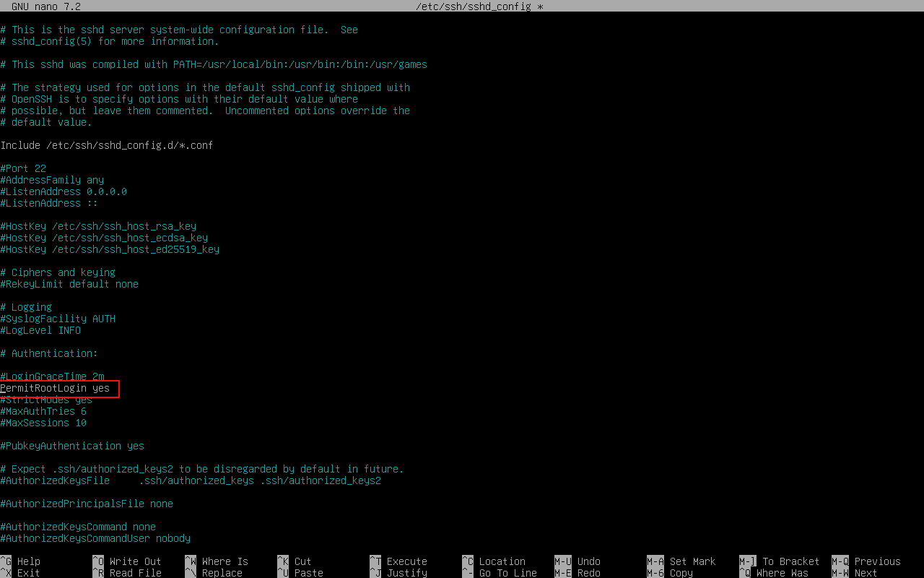Click the Redo shortcut label
This screenshot has width=924, height=578.
pyautogui.click(x=588, y=573)
